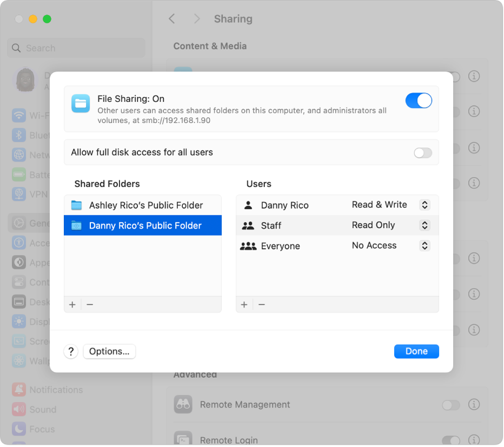Image resolution: width=504 pixels, height=447 pixels.
Task: Click the Staff two-person icon
Action: click(248, 226)
